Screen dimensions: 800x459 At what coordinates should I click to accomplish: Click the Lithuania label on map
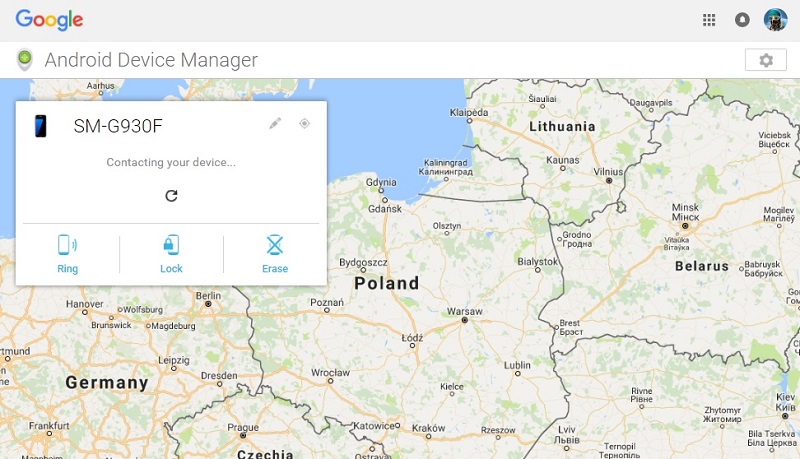point(562,126)
